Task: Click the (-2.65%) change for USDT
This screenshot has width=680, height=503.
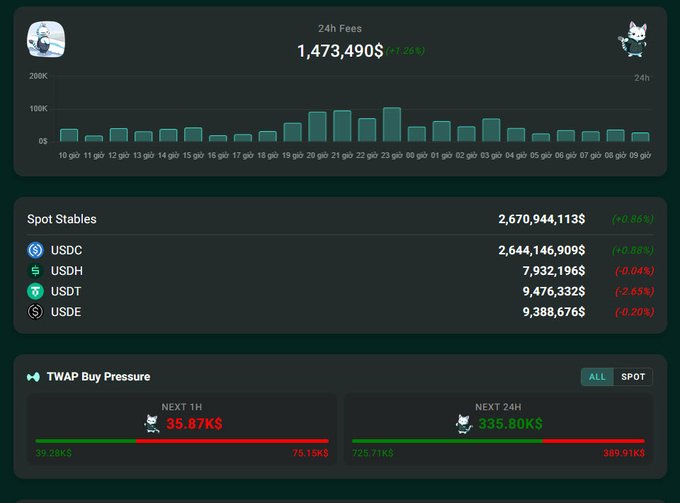Action: [x=634, y=291]
